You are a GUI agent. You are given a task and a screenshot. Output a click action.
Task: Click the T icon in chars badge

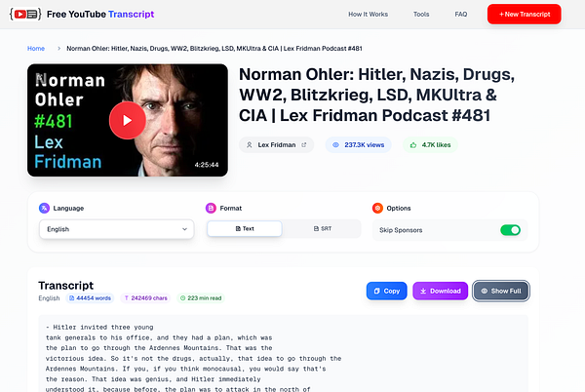[x=127, y=298]
